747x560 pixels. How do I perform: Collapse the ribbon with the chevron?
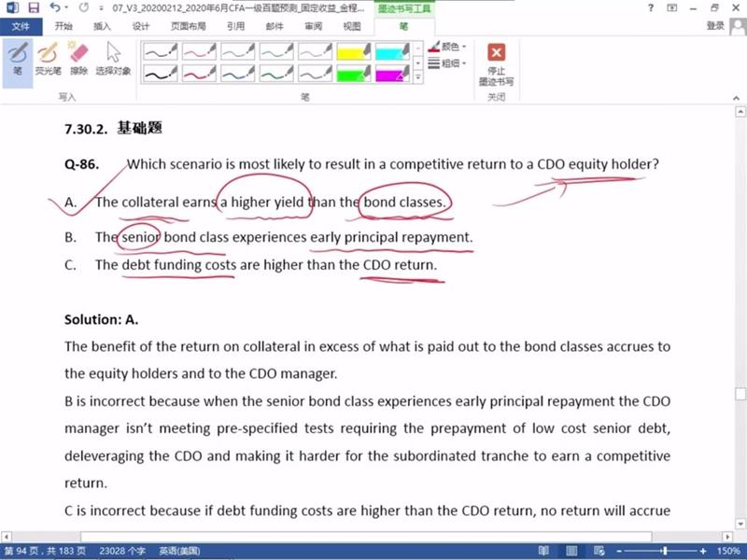click(736, 98)
